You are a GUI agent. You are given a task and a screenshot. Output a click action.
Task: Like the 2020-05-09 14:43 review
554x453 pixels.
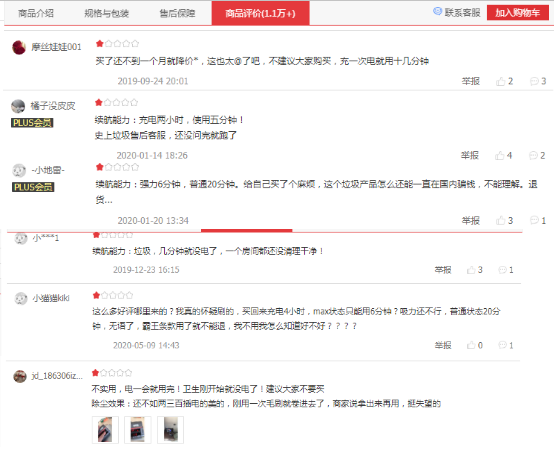[x=475, y=346]
